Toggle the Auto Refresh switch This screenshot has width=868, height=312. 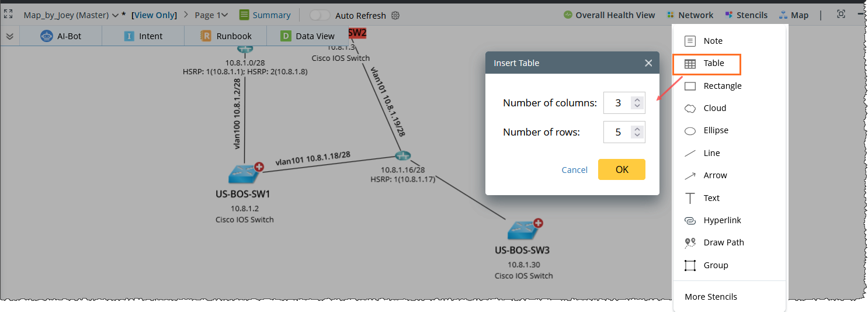[320, 15]
